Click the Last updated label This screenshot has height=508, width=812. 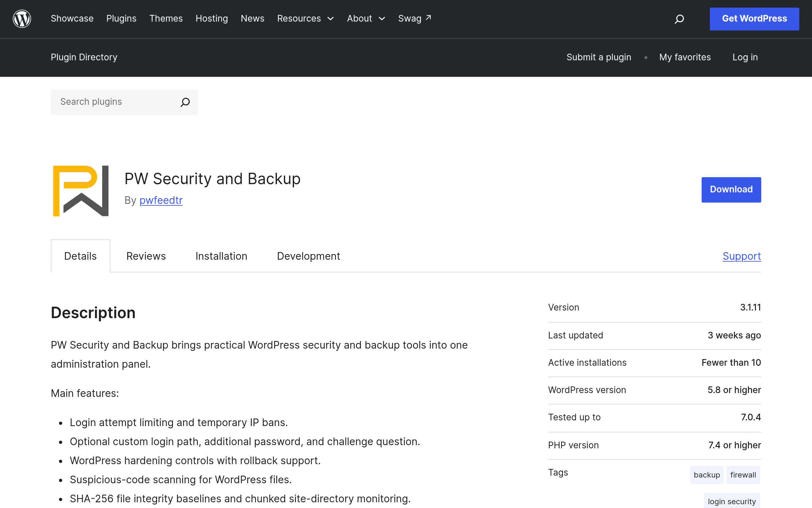pyautogui.click(x=575, y=335)
